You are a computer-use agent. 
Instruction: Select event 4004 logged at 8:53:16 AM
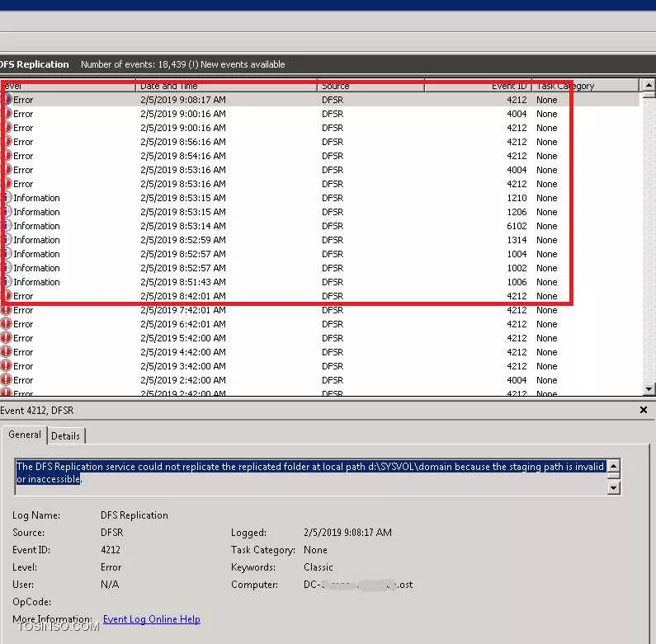tap(319, 170)
